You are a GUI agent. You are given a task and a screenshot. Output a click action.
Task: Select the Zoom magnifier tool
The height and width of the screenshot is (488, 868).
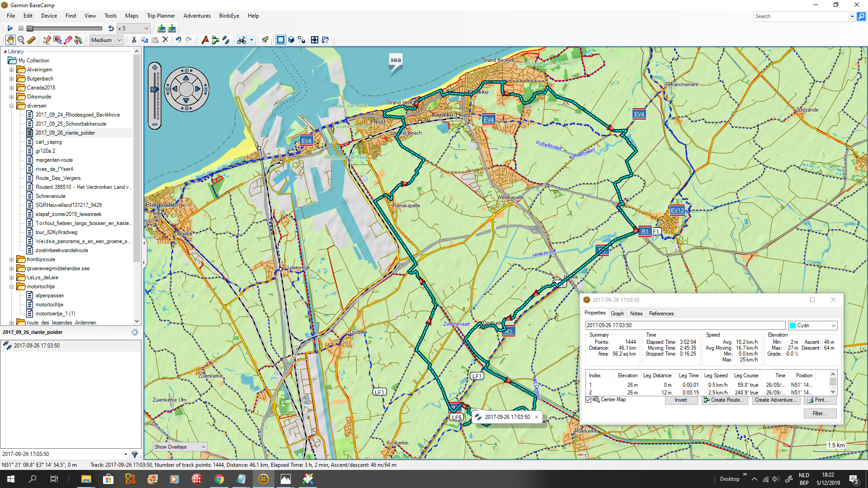point(21,40)
